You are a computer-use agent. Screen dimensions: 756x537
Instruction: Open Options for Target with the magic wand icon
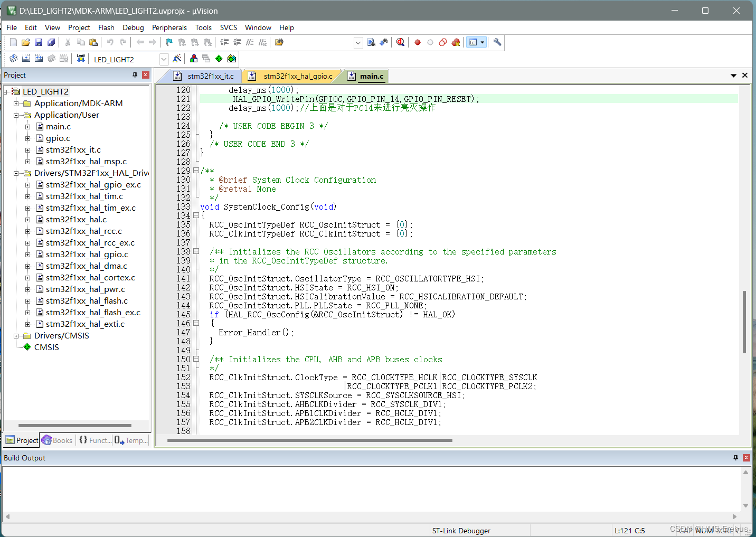click(x=177, y=59)
